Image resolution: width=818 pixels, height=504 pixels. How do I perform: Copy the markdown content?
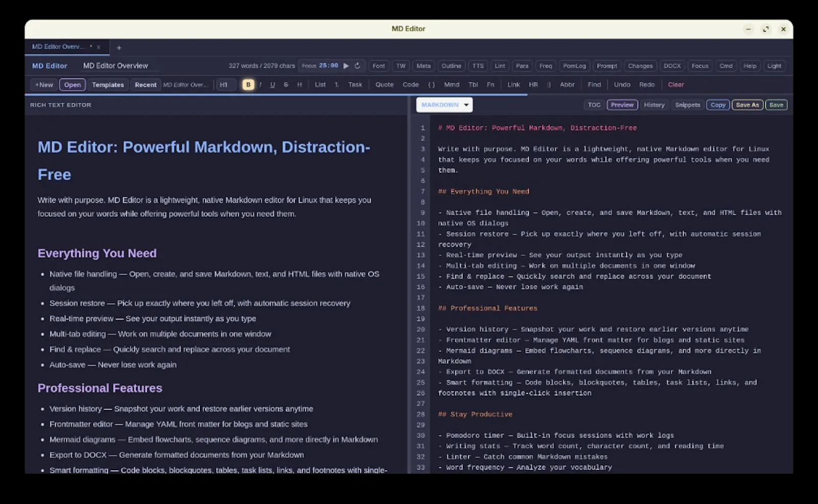click(718, 105)
